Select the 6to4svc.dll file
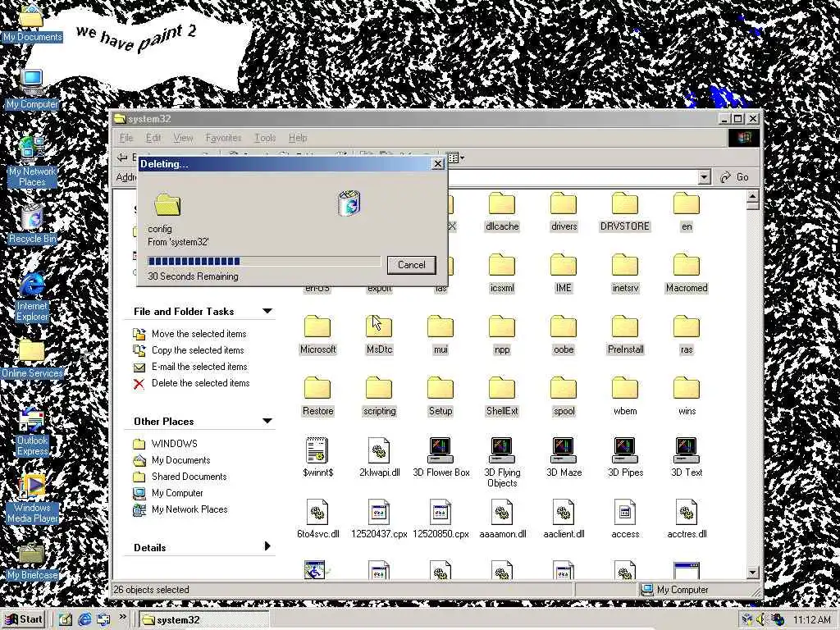The width and height of the screenshot is (840, 630). [x=317, y=519]
